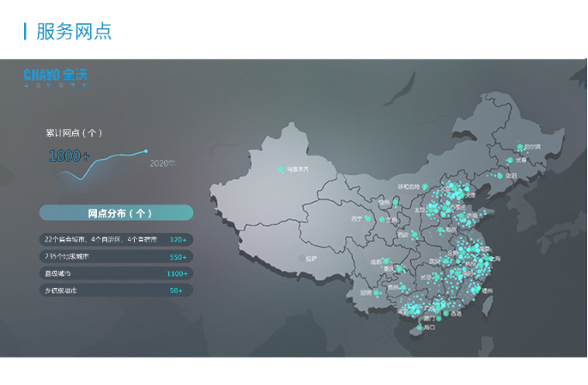The height and width of the screenshot is (385, 588).
Task: Click the CHAYO 全沃 logo
Action: pos(56,76)
